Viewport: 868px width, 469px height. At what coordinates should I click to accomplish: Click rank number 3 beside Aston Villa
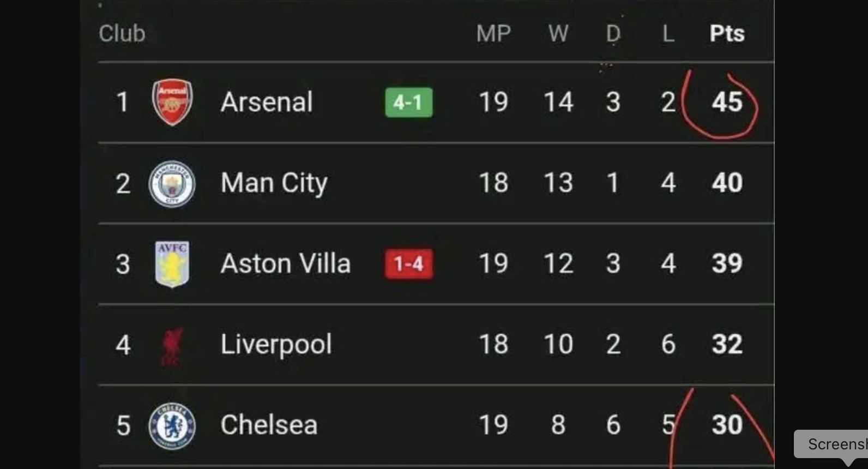(122, 263)
